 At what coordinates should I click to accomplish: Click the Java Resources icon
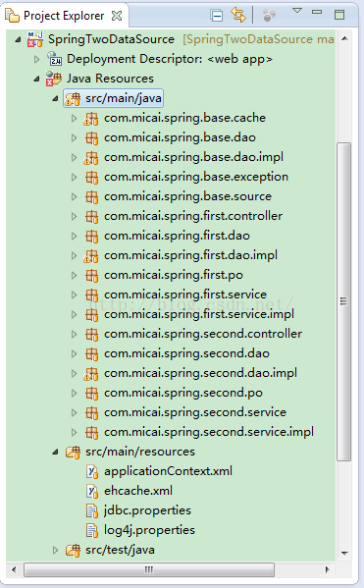(x=54, y=79)
